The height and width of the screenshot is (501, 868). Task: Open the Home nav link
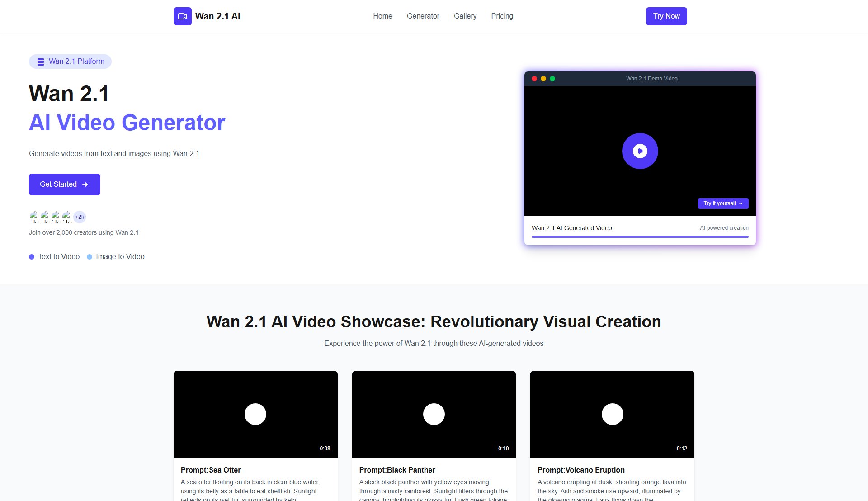(382, 16)
